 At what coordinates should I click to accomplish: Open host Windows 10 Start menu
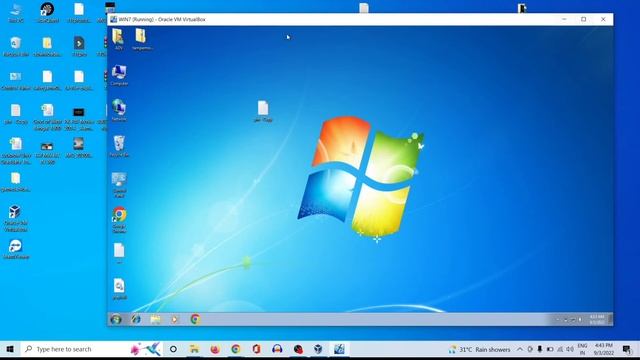(x=10, y=349)
